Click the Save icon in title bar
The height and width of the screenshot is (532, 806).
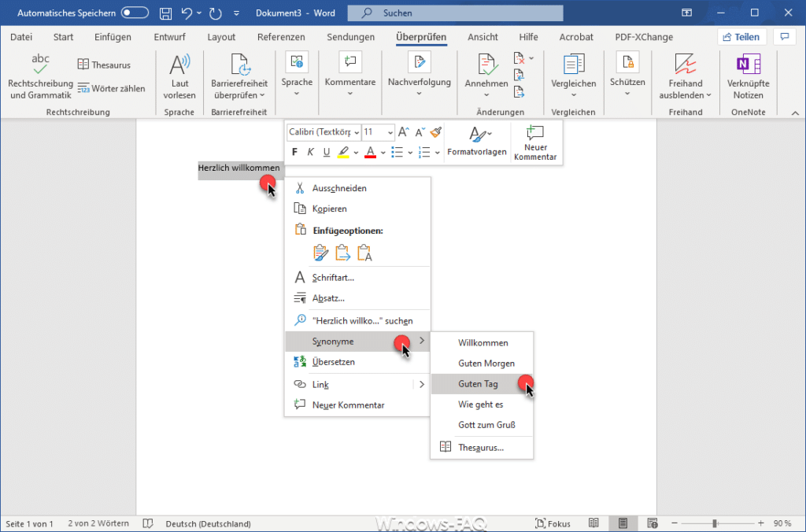(x=165, y=13)
